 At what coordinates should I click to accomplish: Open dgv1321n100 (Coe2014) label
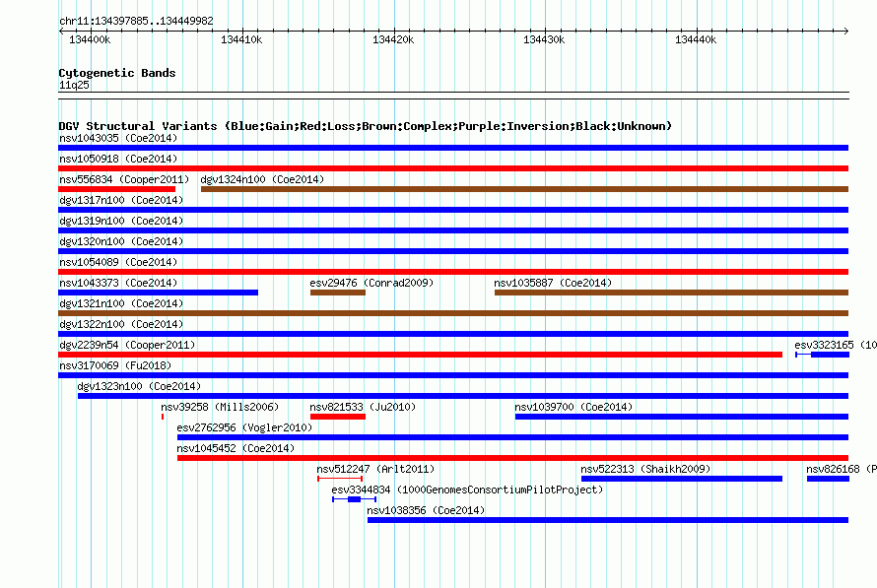(121, 303)
